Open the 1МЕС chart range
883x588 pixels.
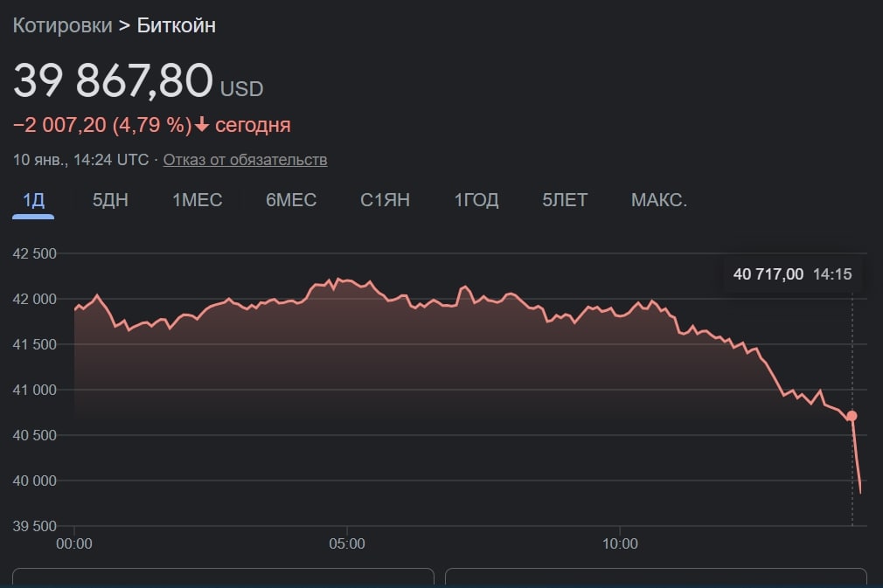click(x=198, y=200)
